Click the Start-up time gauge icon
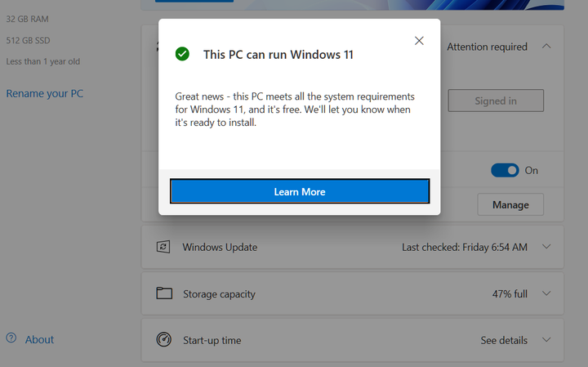The height and width of the screenshot is (367, 588). click(164, 339)
